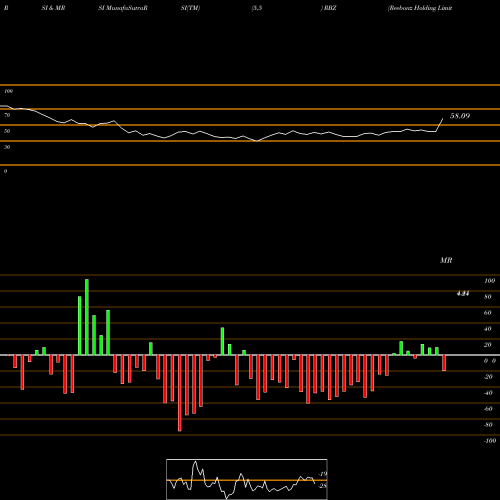Click the mini chart thumbnail at bottom
The height and width of the screenshot is (500, 500).
point(247,479)
